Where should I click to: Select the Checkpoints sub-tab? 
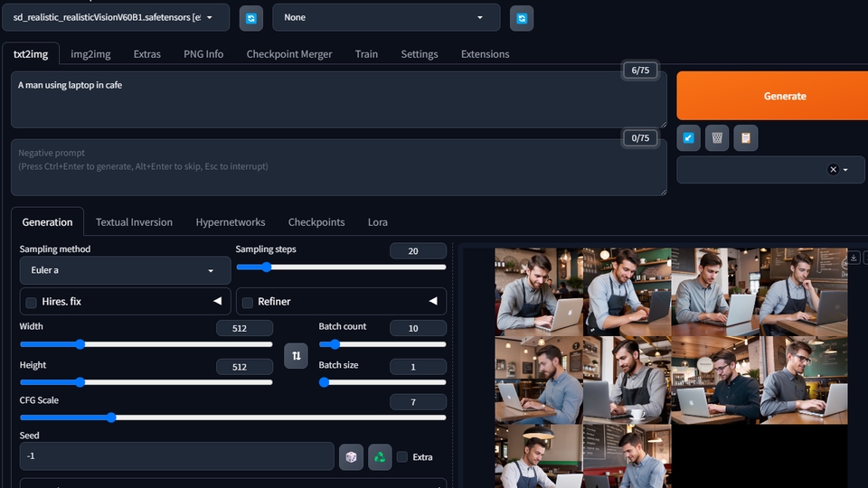(x=316, y=222)
